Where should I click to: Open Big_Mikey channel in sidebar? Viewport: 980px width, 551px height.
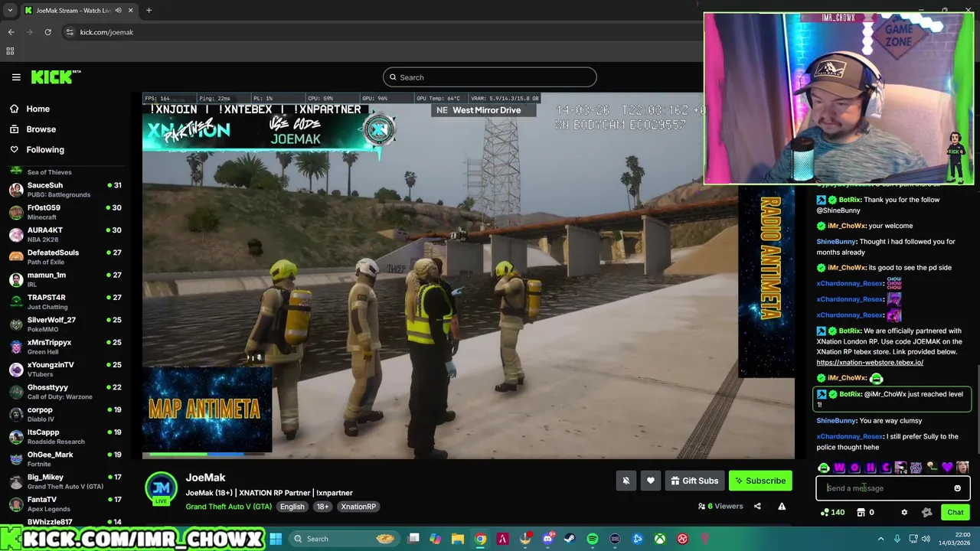point(65,481)
